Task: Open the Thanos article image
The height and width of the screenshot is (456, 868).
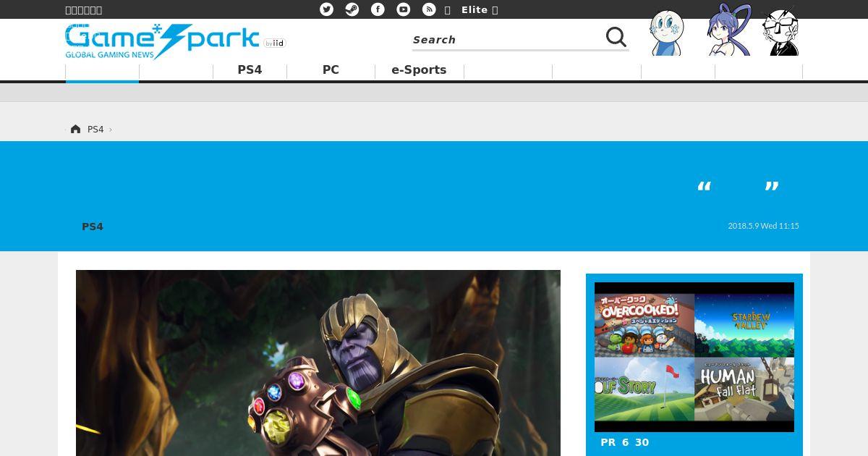Action: [x=318, y=363]
